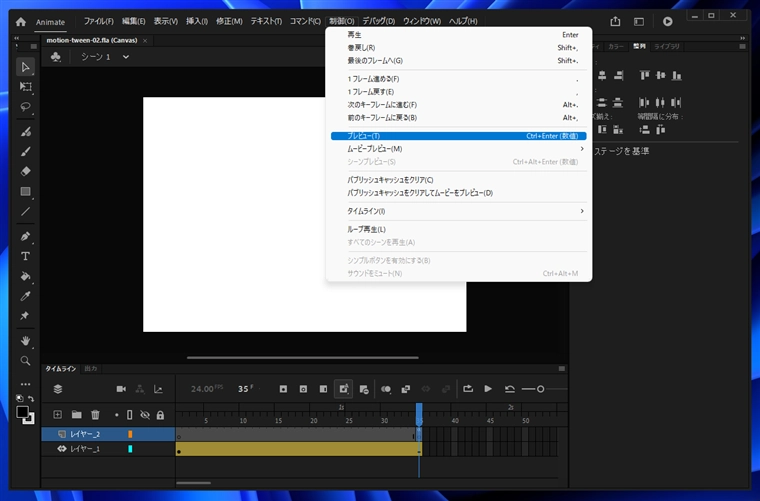Click the Animate workspace label
The height and width of the screenshot is (501, 760).
pos(50,22)
